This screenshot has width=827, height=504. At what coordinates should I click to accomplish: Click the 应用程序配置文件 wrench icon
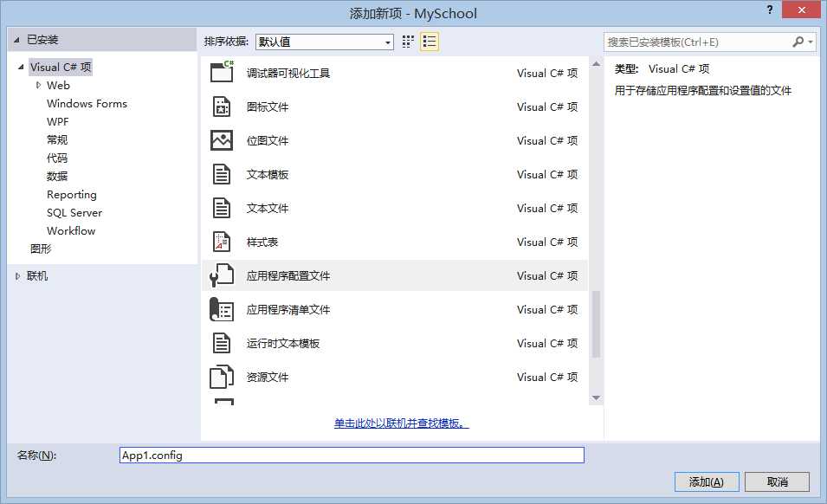pos(222,275)
